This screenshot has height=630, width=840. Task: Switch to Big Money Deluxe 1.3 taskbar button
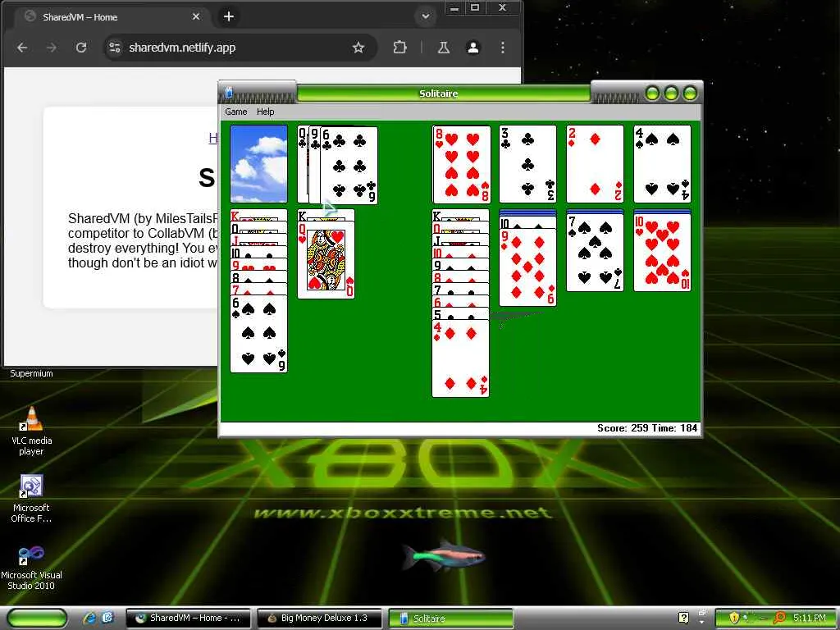pyautogui.click(x=320, y=619)
